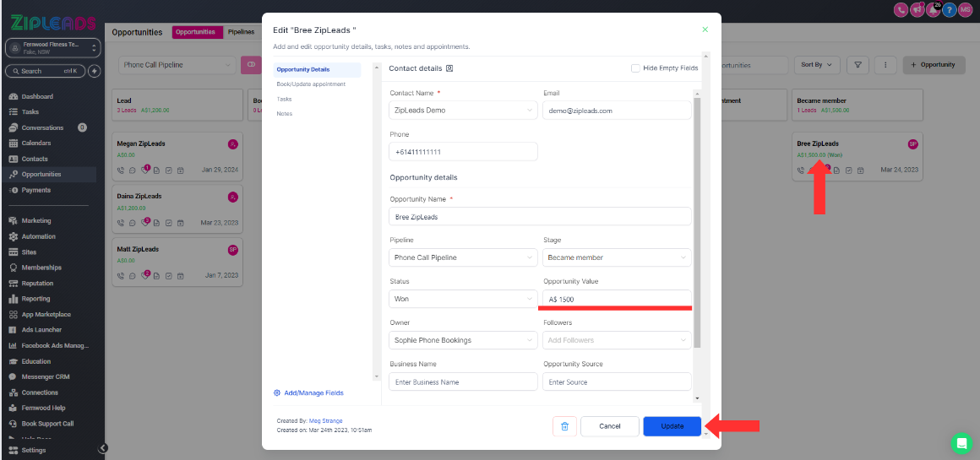Image resolution: width=980 pixels, height=460 pixels.
Task: Open the Fernwood Fitness location switcher
Action: click(x=52, y=48)
